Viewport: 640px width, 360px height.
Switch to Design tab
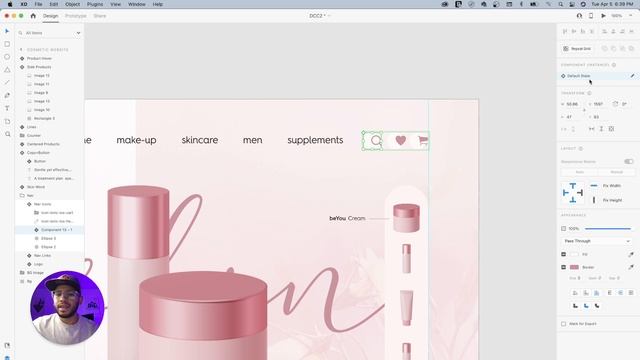[51, 16]
